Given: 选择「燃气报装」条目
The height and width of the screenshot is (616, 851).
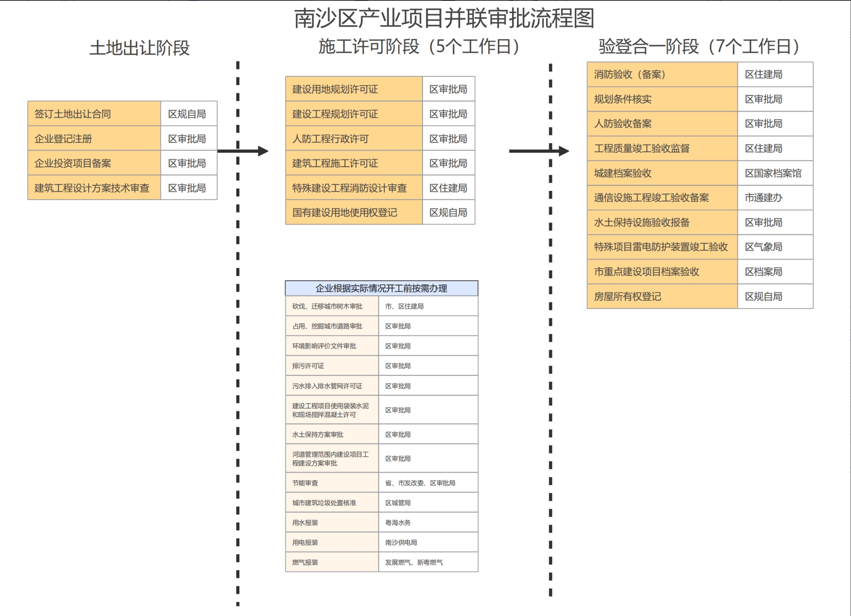Looking at the screenshot, I should (331, 562).
